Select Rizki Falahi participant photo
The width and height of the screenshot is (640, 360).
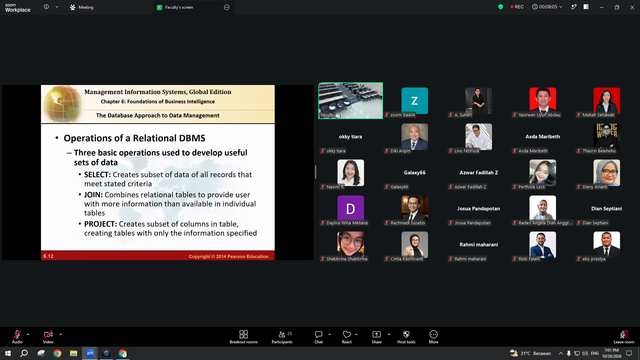point(542,244)
